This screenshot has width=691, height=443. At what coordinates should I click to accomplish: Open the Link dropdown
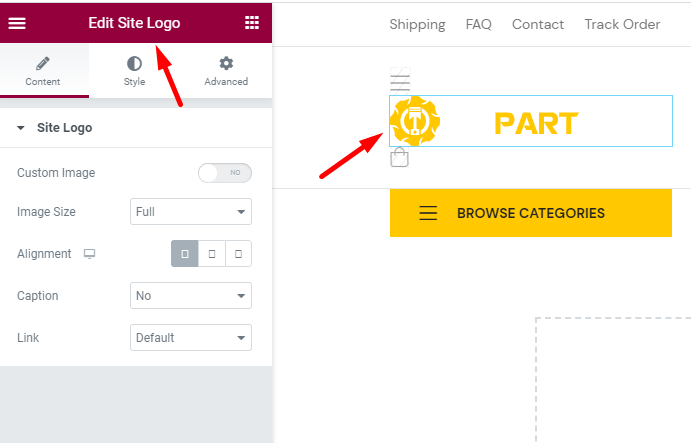(x=191, y=338)
